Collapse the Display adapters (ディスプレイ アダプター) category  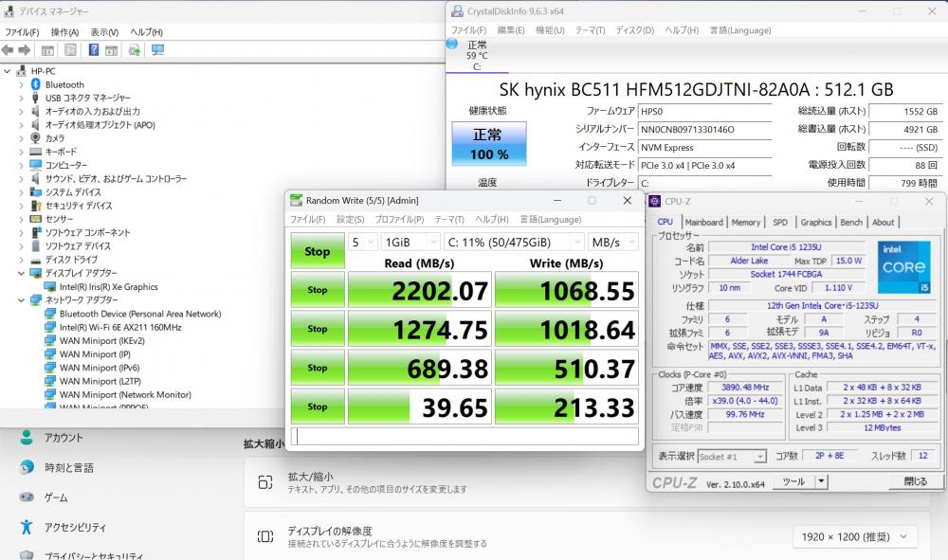(x=21, y=273)
